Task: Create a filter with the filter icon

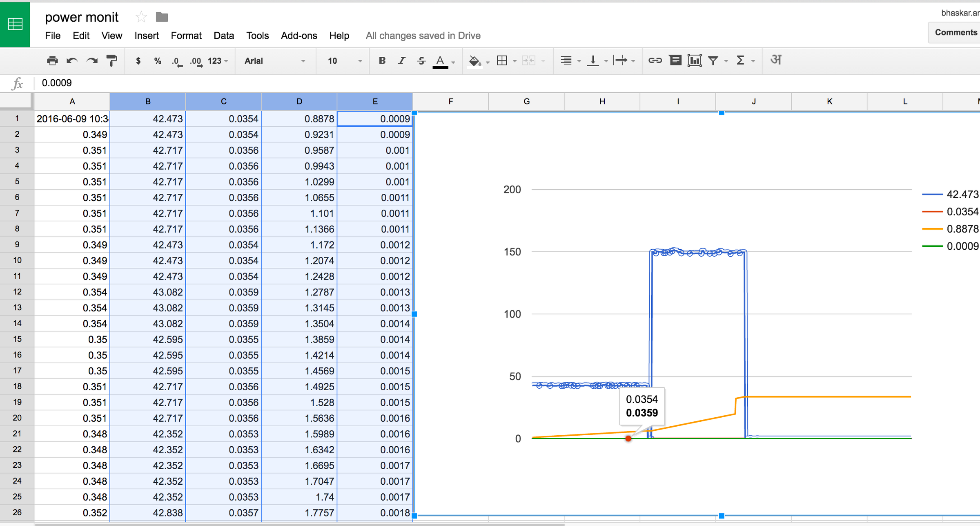Action: pyautogui.click(x=713, y=60)
